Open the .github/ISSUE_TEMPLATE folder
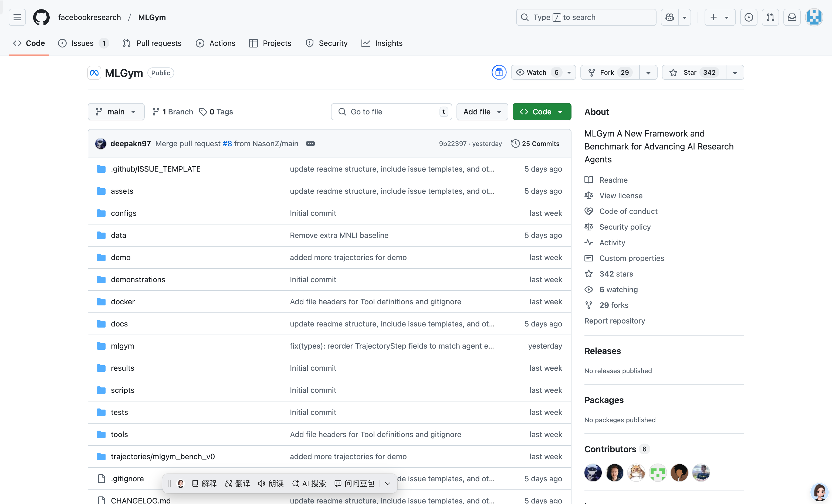Screen dimensions: 832x504 (x=156, y=169)
